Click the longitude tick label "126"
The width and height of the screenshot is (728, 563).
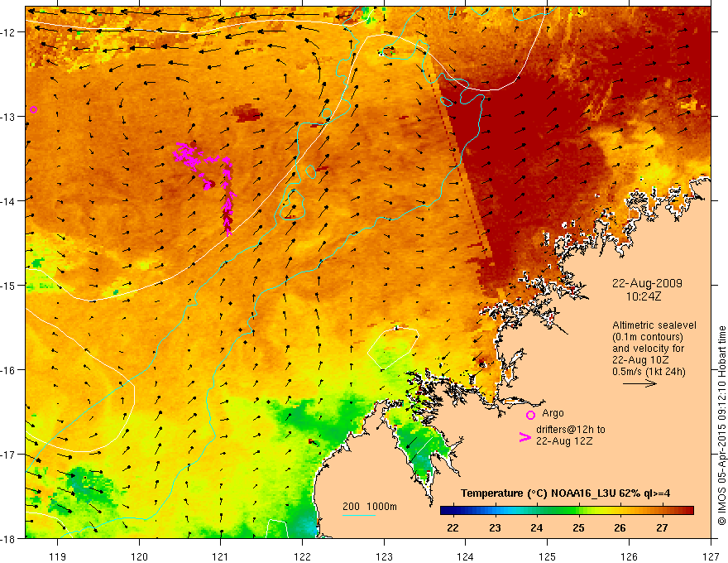click(629, 556)
